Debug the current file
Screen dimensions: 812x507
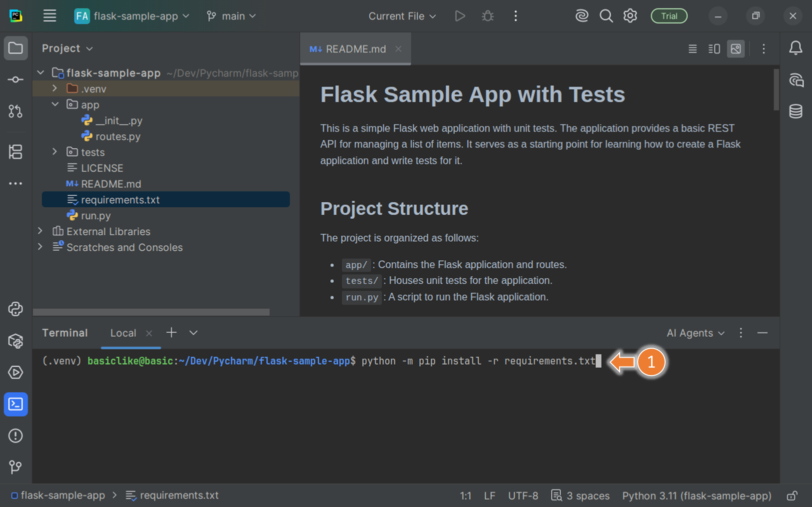[488, 16]
